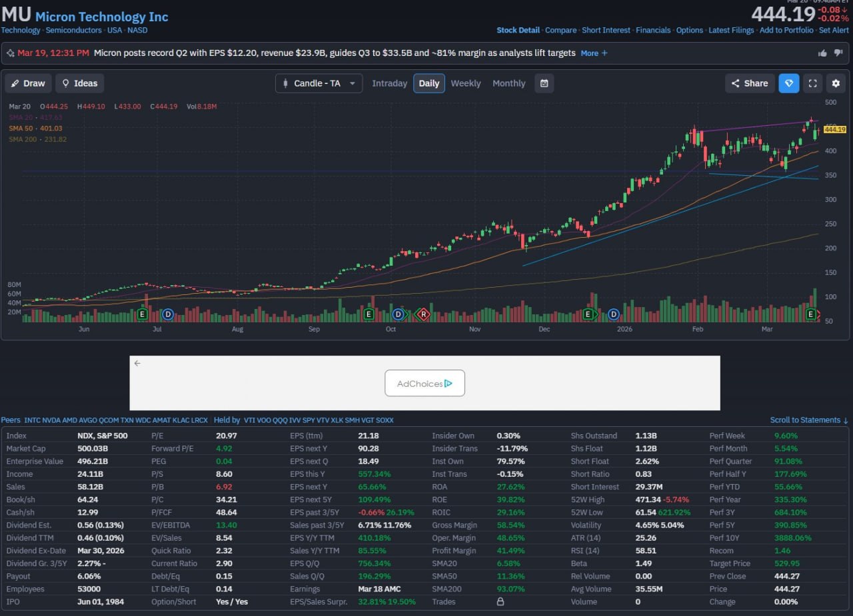Thumbs up the Micron news headline
This screenshot has width=853, height=616.
point(822,53)
